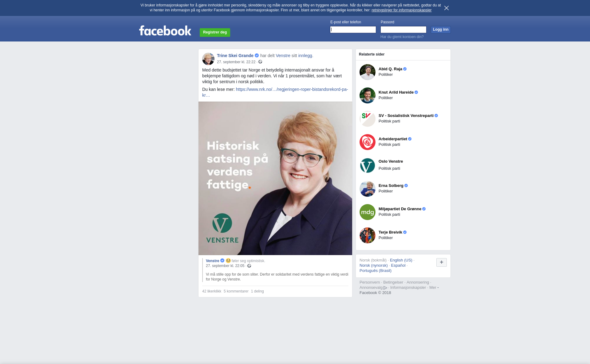Click verified badge next to Erna Solberg
The height and width of the screenshot is (364, 590).
coord(406,186)
